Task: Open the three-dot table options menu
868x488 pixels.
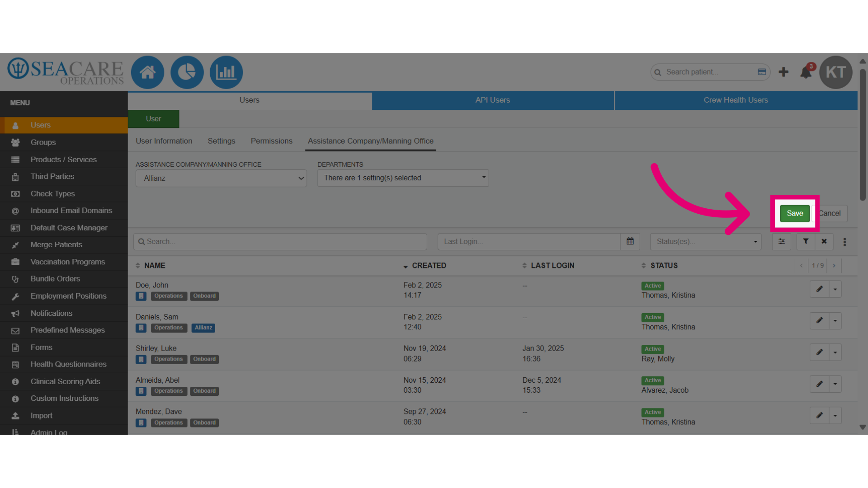Action: pos(844,242)
